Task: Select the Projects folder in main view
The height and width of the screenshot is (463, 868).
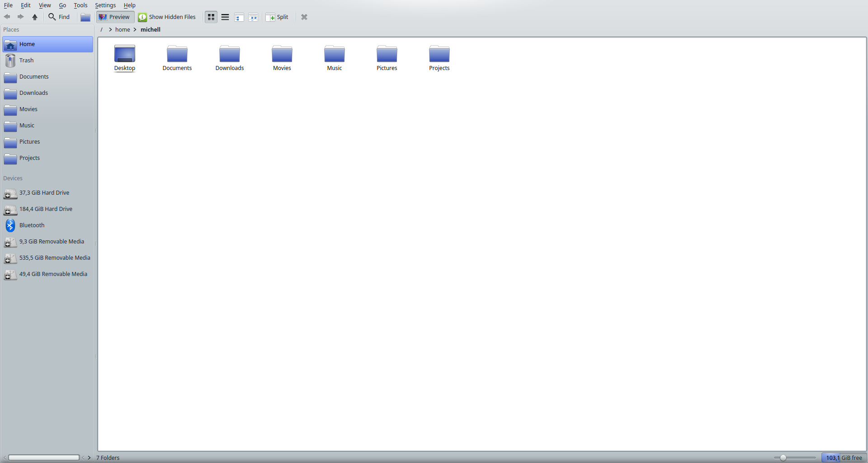Action: click(439, 58)
